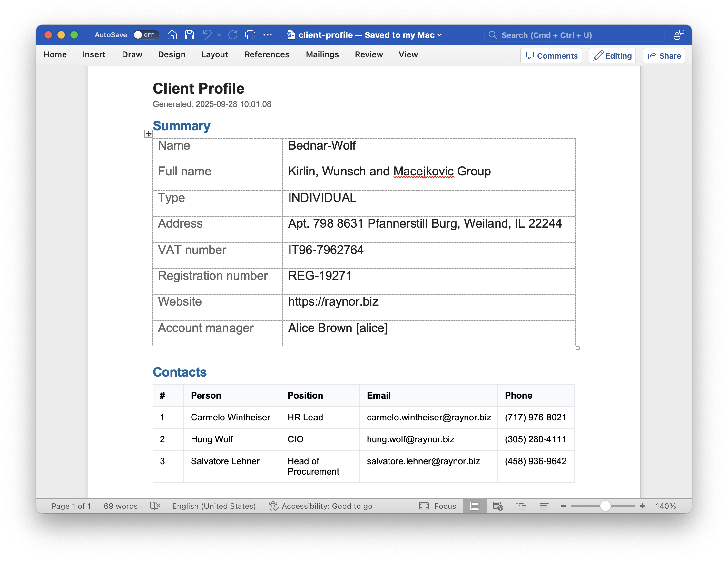The width and height of the screenshot is (728, 561).
Task: Click the zoom slider handle
Action: (605, 506)
